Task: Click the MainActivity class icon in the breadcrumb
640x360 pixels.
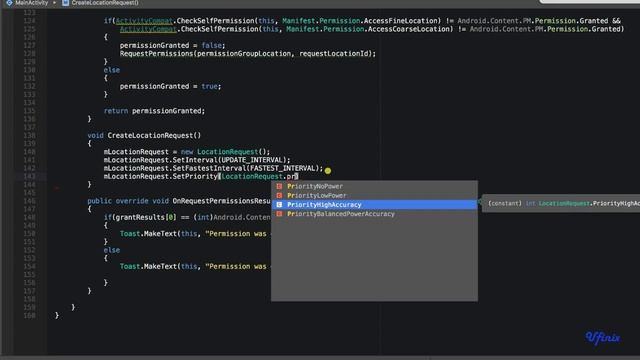Action: pyautogui.click(x=9, y=3)
